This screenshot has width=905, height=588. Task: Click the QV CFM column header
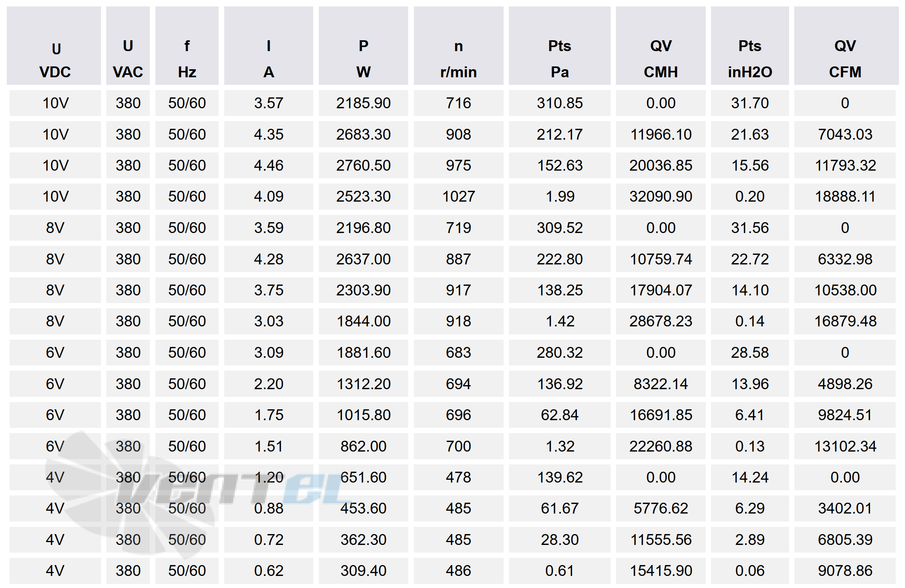[x=846, y=45]
